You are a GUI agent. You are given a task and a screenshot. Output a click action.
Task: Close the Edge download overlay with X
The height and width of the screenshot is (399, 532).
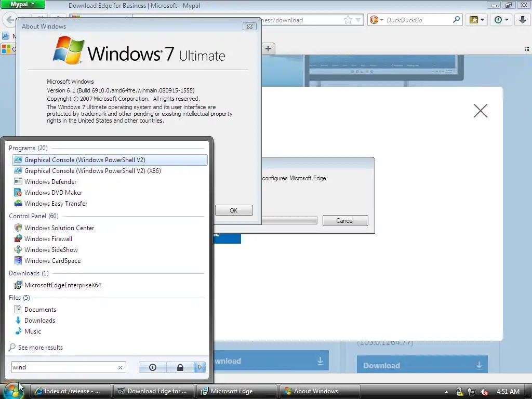[x=481, y=111]
